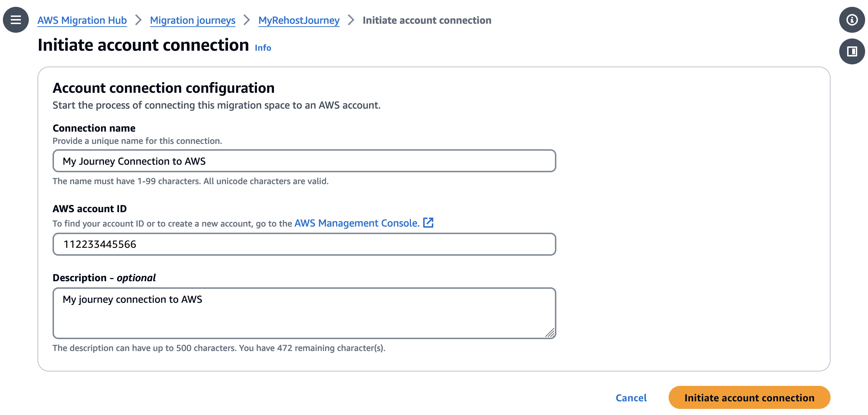Click inside the Description textarea

pos(304,313)
